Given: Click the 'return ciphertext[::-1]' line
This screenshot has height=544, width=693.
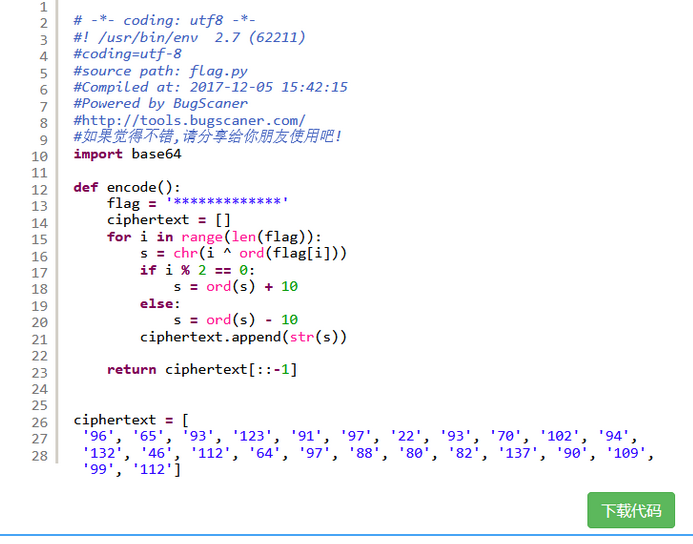Looking at the screenshot, I should (202, 369).
